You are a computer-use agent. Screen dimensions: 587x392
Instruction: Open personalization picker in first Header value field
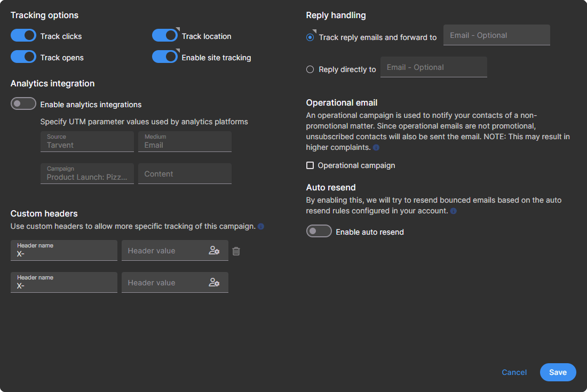pyautogui.click(x=214, y=251)
